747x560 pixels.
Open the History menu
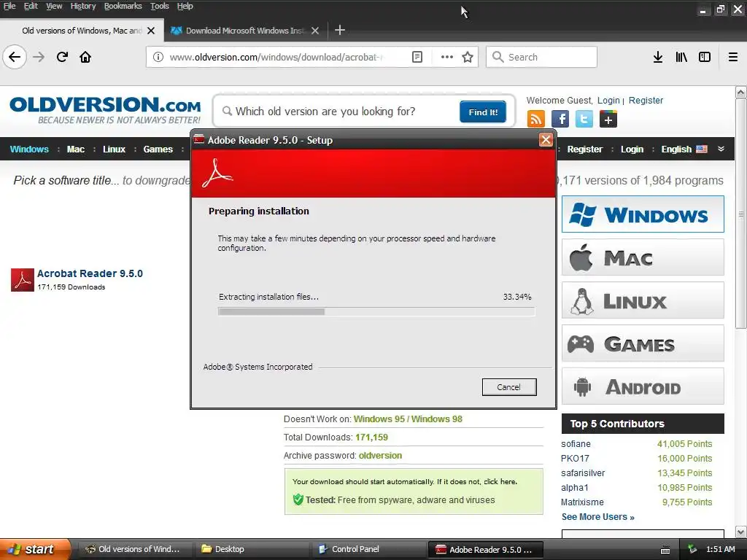[x=83, y=6]
